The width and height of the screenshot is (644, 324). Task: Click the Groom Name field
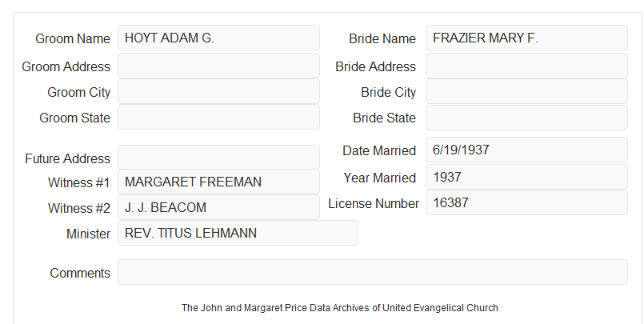click(x=218, y=38)
